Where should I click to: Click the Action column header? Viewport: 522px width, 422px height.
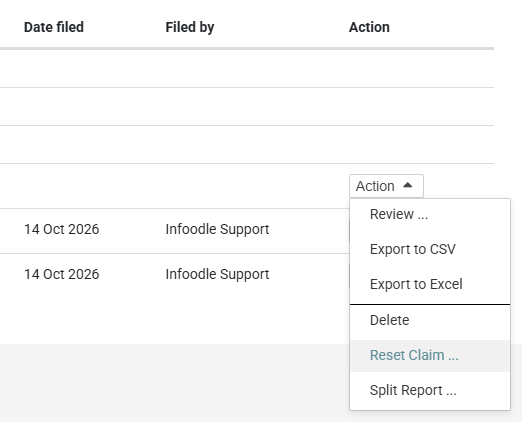coord(369,27)
